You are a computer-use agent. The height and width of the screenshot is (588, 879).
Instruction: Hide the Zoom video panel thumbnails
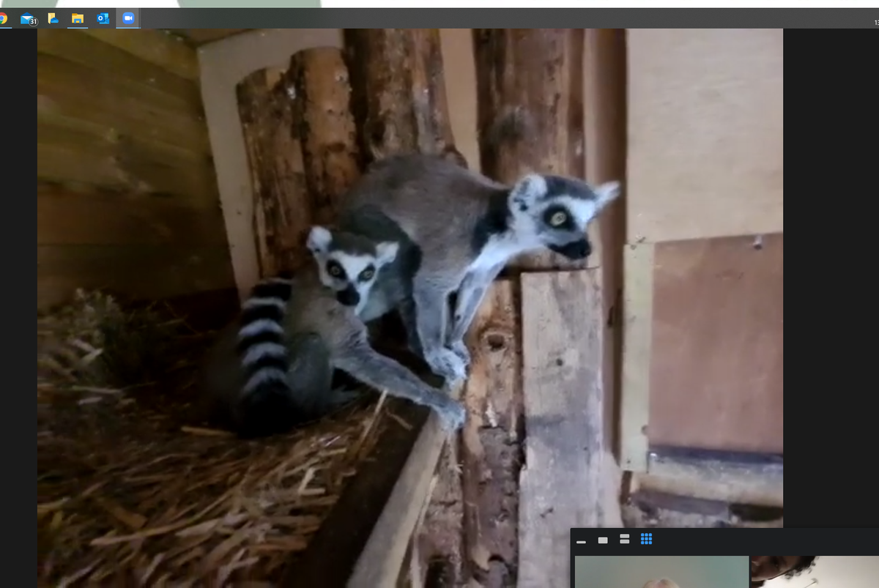[582, 540]
